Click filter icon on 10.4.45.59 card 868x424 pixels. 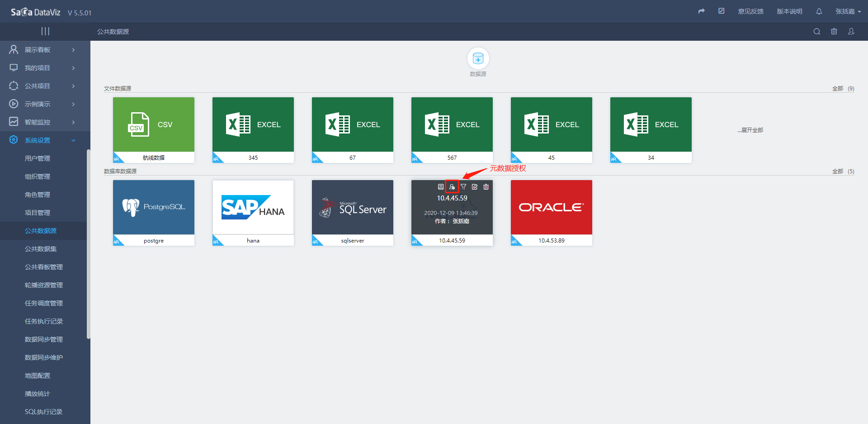pyautogui.click(x=463, y=186)
